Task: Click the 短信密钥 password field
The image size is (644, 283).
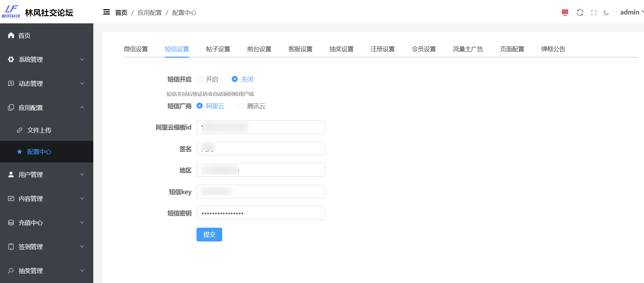Action: (261, 213)
